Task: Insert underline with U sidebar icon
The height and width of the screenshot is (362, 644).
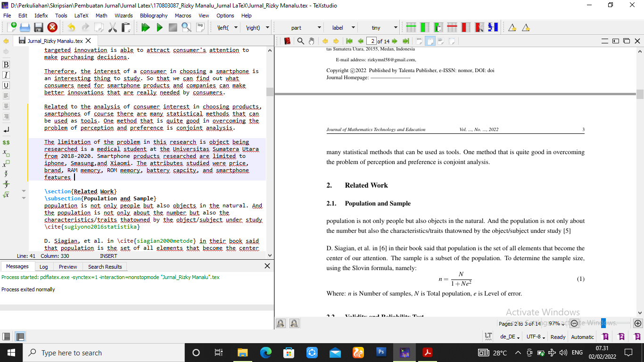Action: tap(6, 85)
